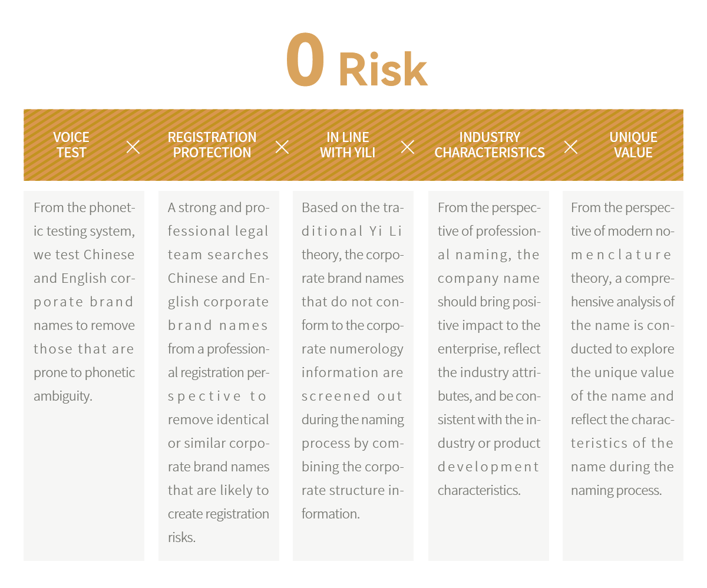Click the word "Risk" in the title

coord(383,71)
